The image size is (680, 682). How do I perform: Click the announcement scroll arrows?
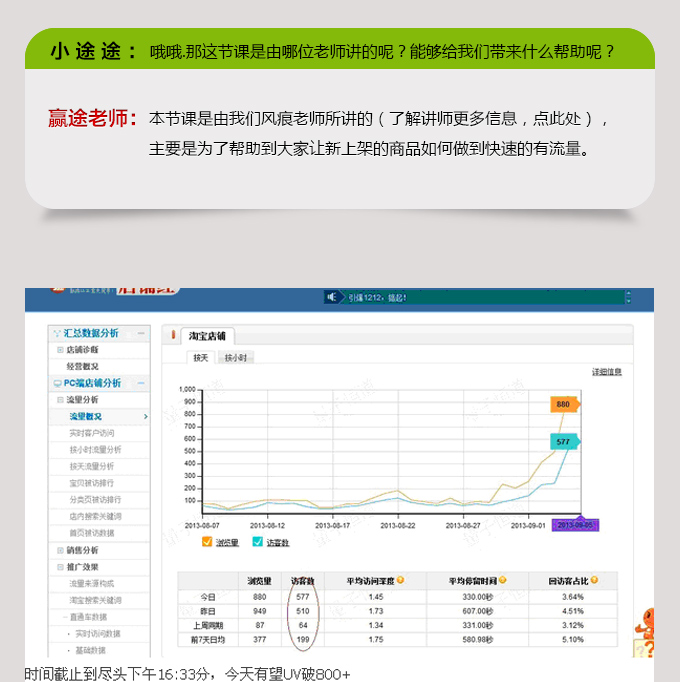click(x=628, y=298)
